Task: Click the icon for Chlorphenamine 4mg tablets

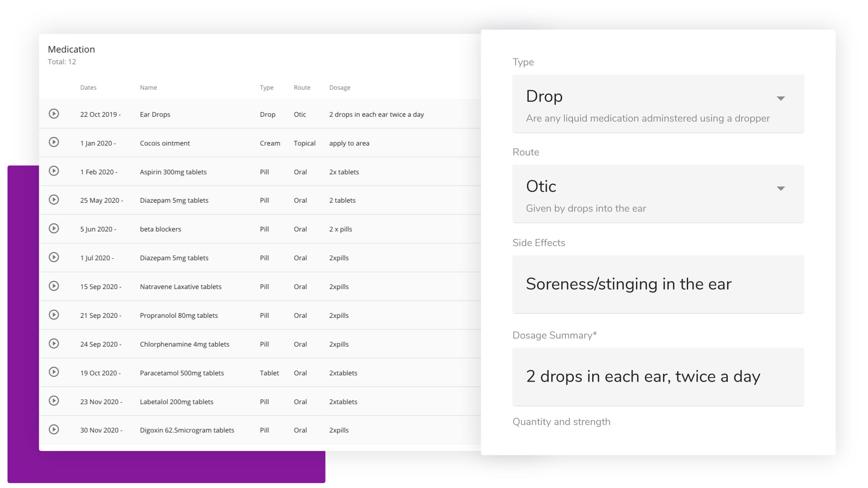Action: [54, 344]
